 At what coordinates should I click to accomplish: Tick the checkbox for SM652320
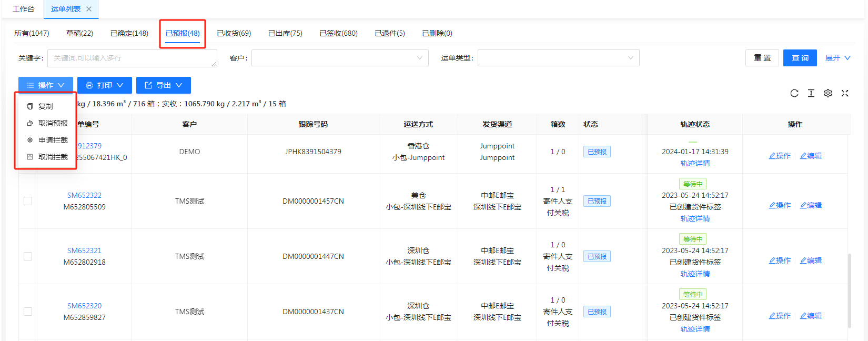click(28, 312)
